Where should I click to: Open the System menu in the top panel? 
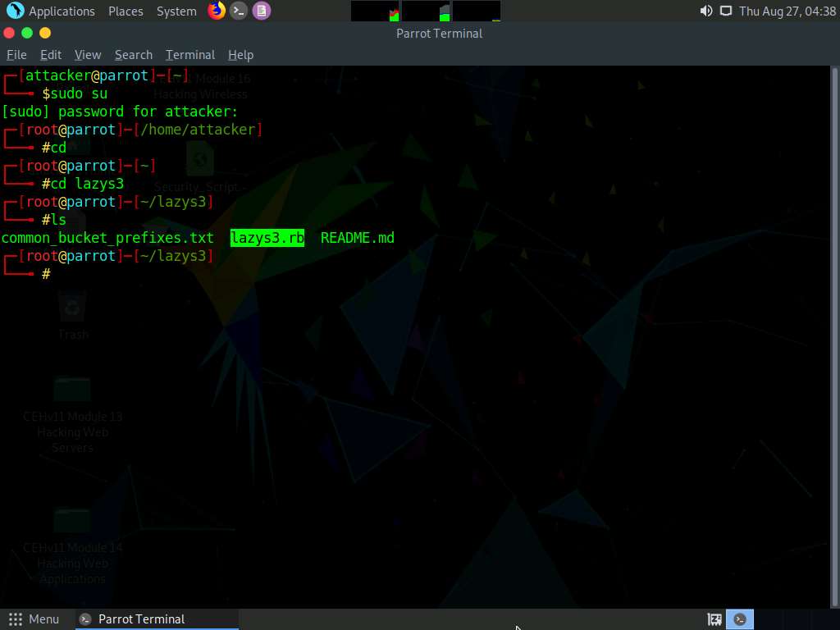[x=176, y=11]
